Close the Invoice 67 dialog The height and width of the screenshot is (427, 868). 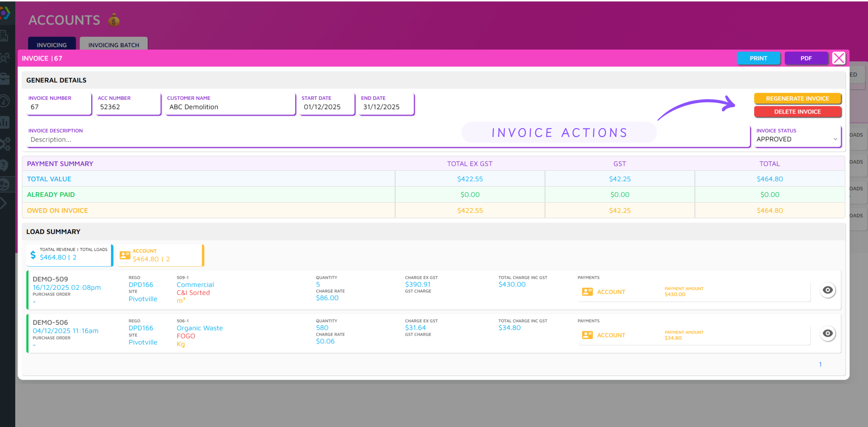[x=839, y=58]
